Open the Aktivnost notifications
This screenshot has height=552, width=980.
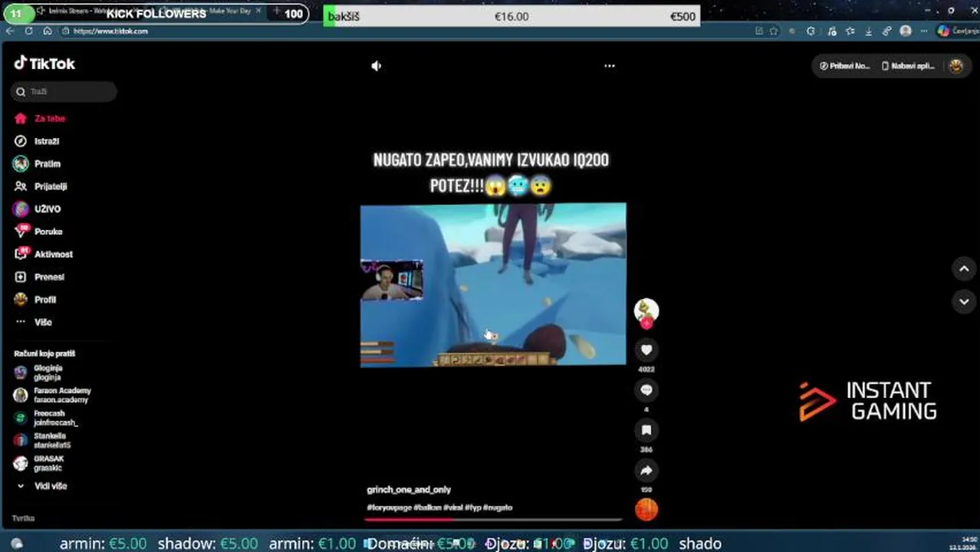[x=43, y=254]
